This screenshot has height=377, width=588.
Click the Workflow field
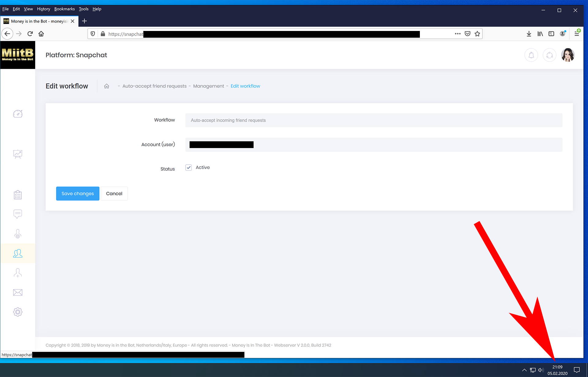coord(374,120)
